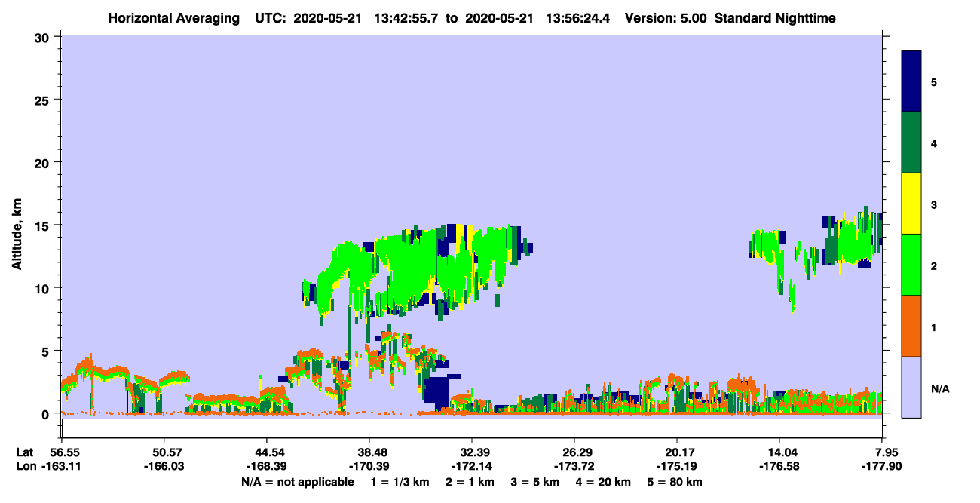Click the dark blue block near the surface at 34 latitude
980x503 pixels.
[x=435, y=393]
